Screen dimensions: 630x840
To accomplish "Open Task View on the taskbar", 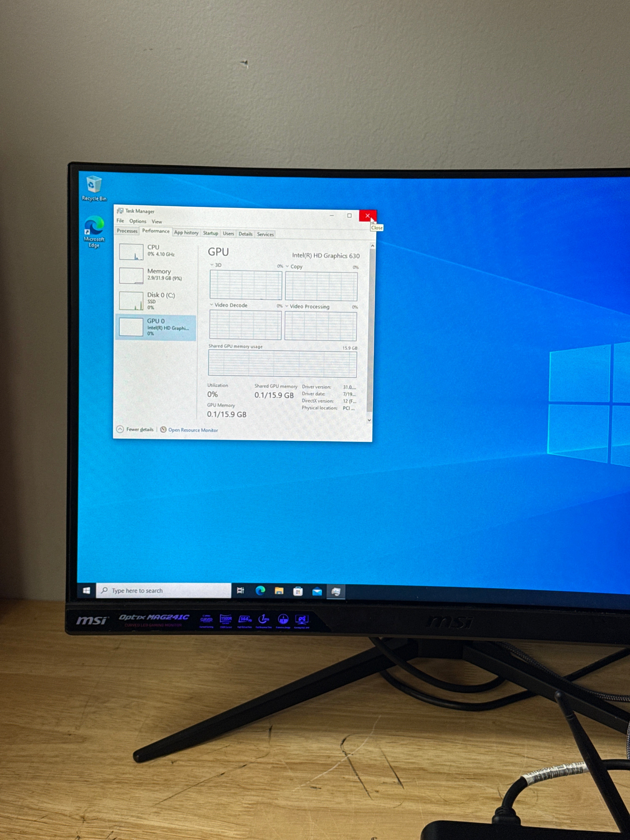I will [x=240, y=590].
